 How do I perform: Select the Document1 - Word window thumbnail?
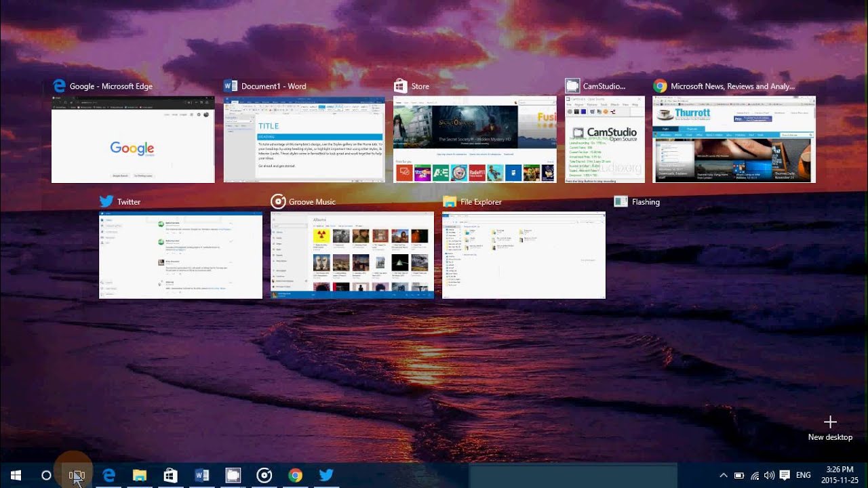[304, 140]
